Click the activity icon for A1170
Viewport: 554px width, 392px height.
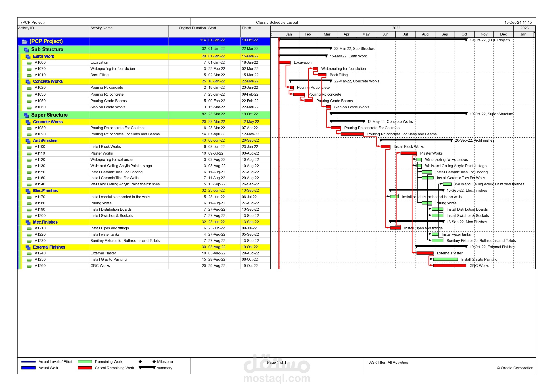point(29,197)
